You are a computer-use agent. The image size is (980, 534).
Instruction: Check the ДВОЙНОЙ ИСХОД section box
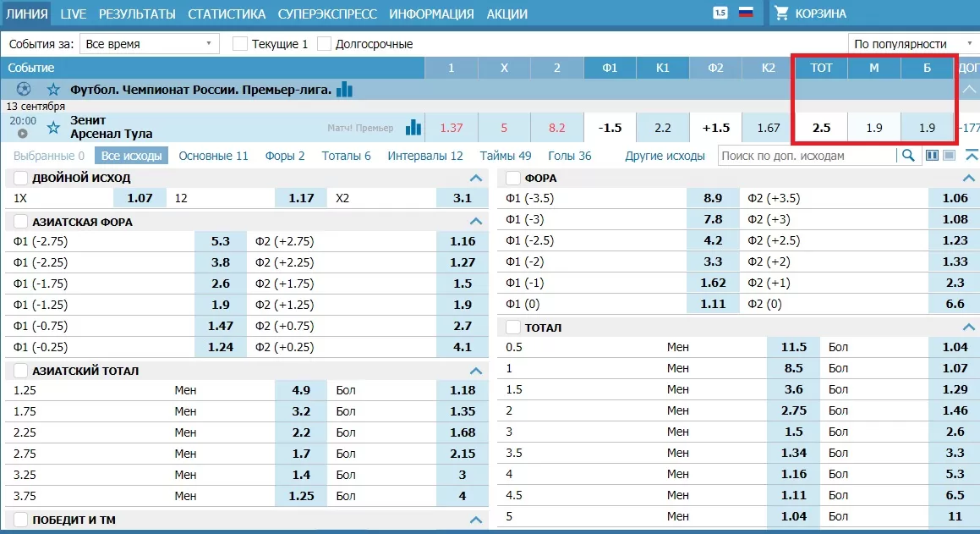click(x=21, y=179)
